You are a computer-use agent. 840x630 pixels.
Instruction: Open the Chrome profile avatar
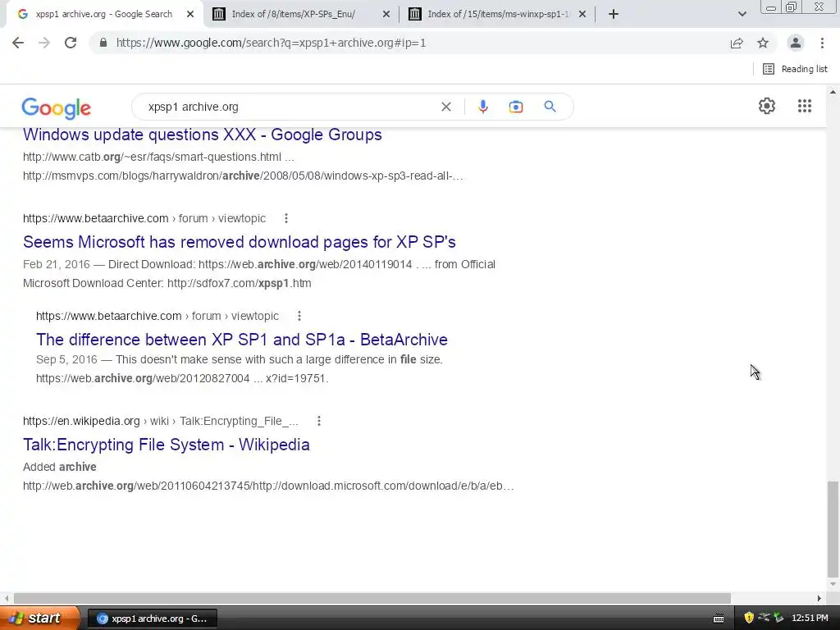coord(796,43)
